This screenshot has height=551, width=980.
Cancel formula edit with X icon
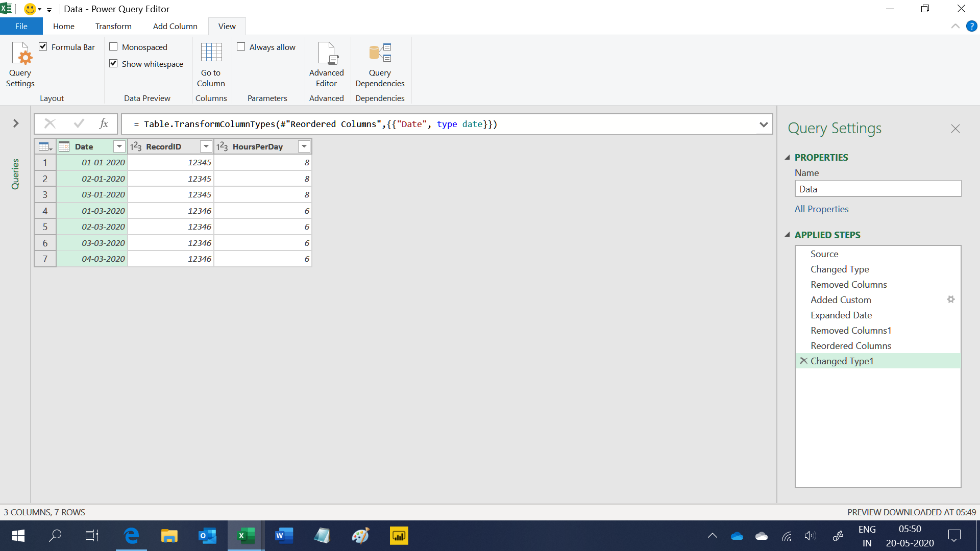click(x=50, y=123)
